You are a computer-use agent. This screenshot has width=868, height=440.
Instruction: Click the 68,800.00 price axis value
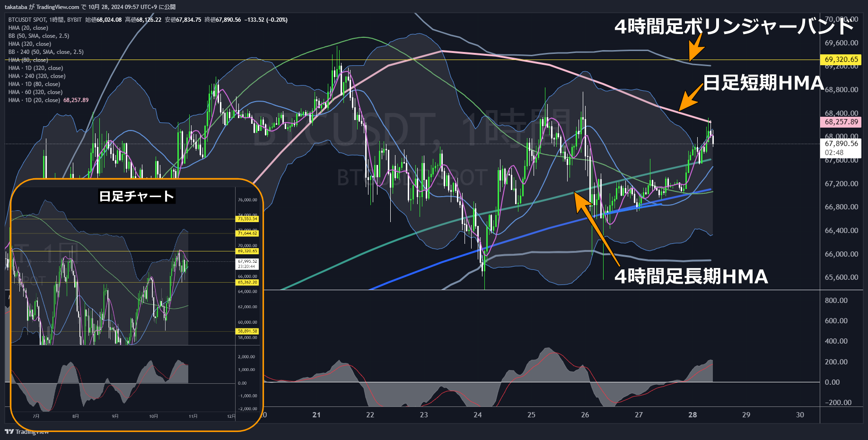(x=841, y=90)
